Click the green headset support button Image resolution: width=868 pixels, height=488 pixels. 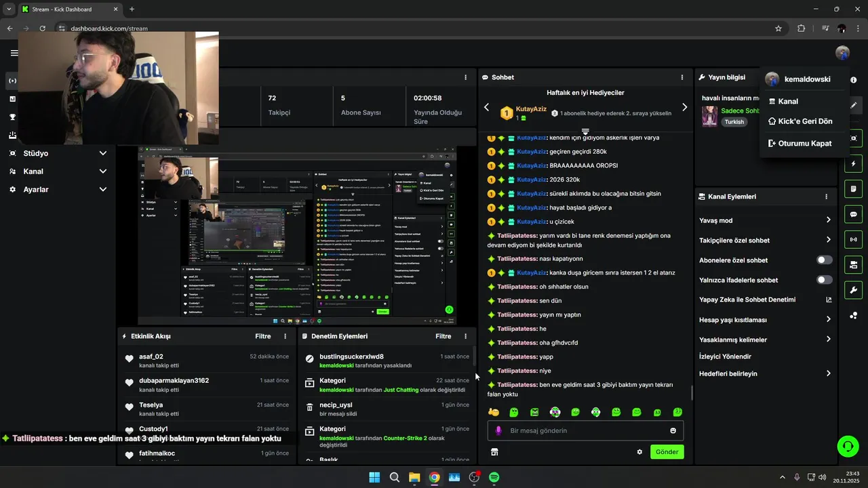coord(848,446)
